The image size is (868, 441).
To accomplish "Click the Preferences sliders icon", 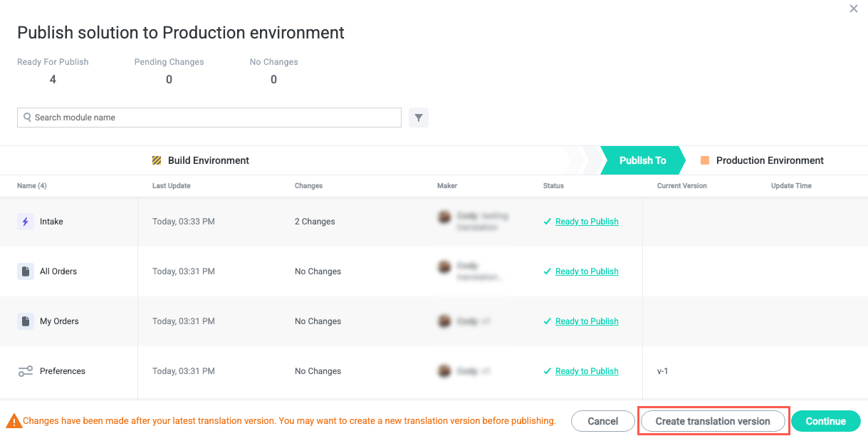I will pos(26,371).
